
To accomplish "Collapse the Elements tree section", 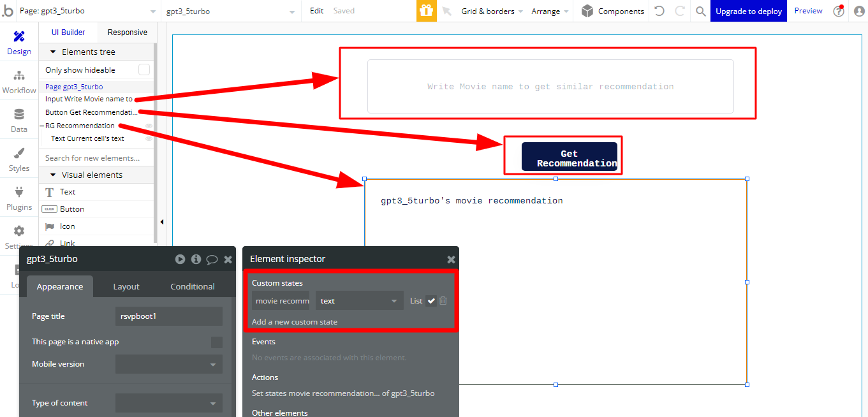I will 54,52.
